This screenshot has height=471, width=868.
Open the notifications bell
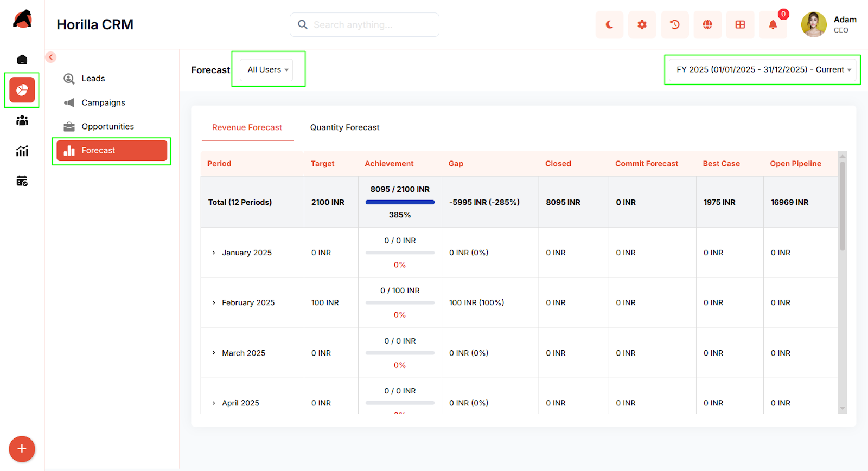(773, 25)
